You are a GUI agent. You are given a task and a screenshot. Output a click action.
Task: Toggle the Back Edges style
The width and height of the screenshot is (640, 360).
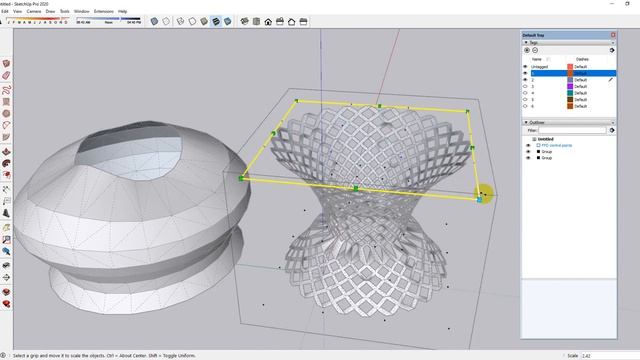(166, 21)
